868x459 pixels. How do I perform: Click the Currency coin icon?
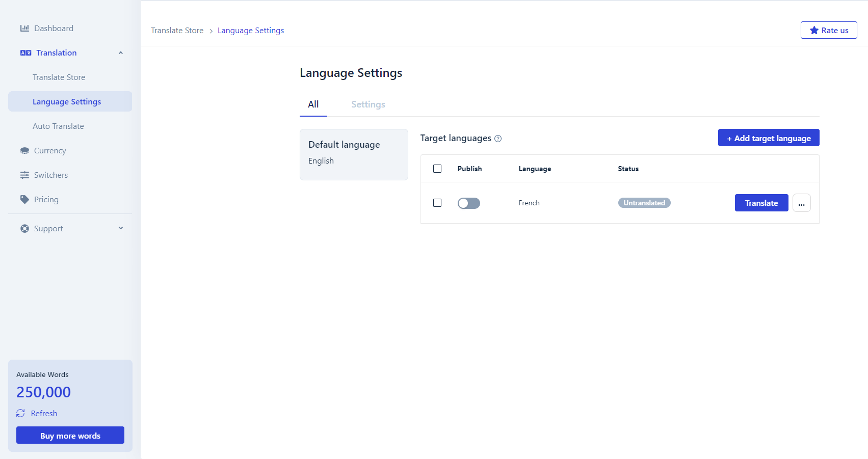pos(24,151)
